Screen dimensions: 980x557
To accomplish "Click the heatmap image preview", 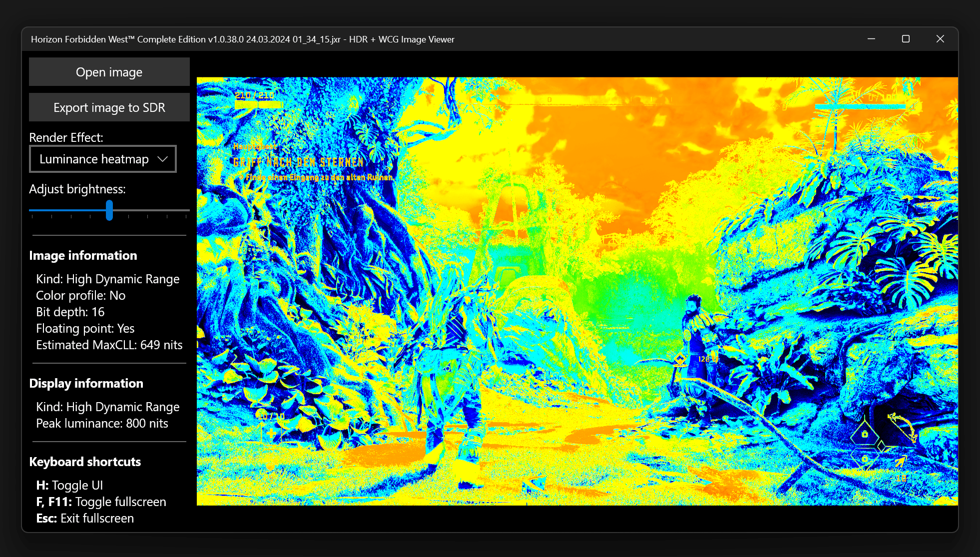I will tap(577, 291).
